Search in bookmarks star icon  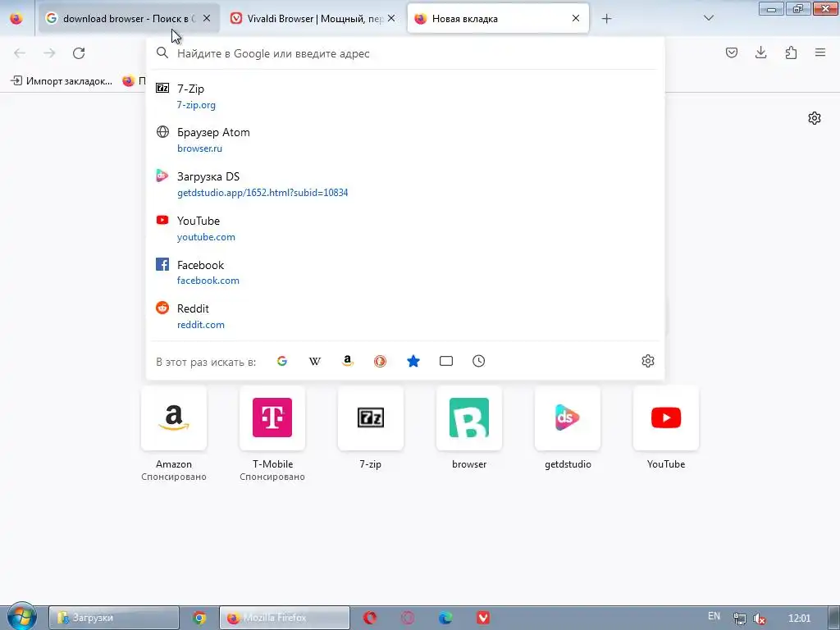(x=413, y=361)
